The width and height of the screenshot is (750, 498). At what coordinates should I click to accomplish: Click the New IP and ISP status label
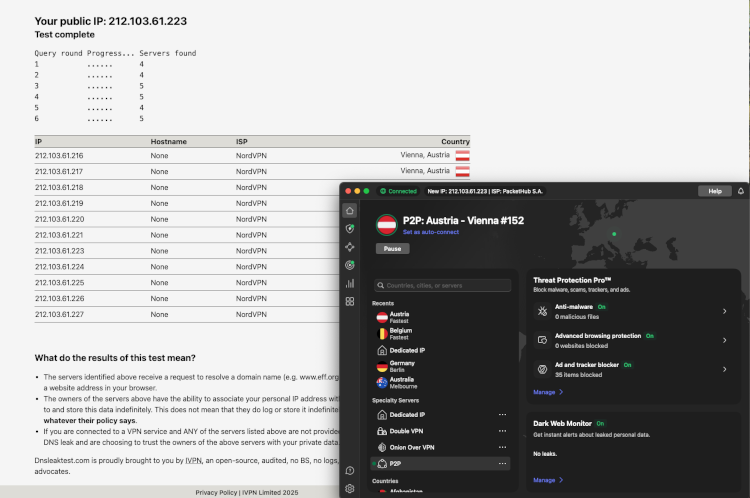pyautogui.click(x=485, y=191)
